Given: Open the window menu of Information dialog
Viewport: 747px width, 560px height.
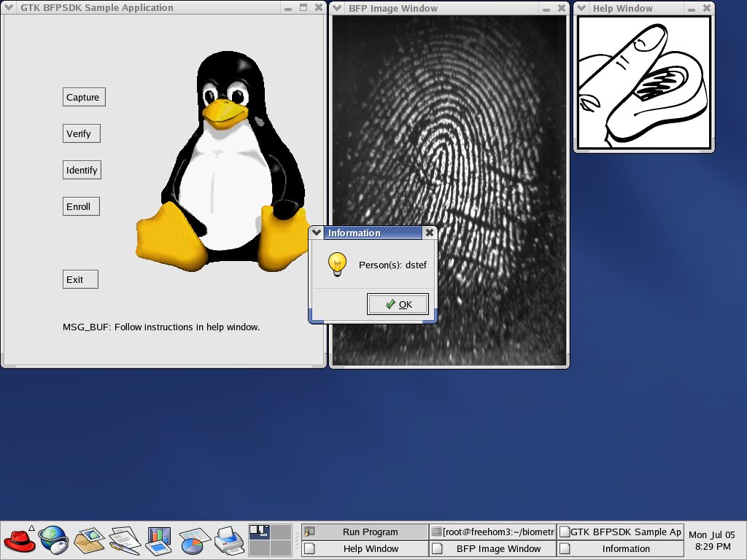Looking at the screenshot, I should tap(316, 233).
